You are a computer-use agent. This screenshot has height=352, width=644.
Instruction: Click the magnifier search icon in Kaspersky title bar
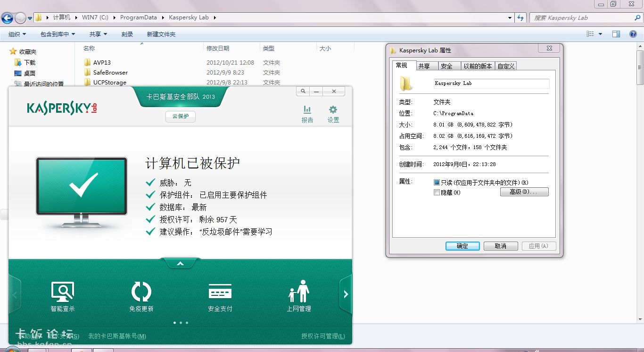(303, 91)
